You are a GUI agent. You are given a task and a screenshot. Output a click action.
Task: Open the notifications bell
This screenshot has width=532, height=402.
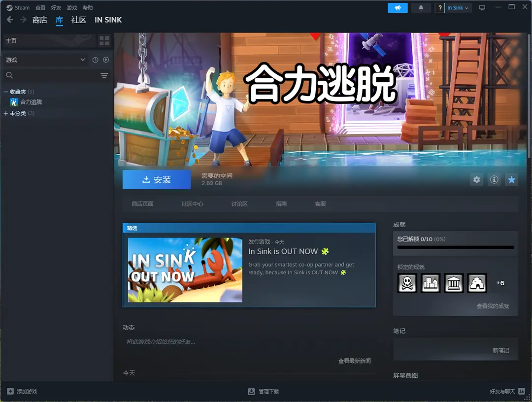(x=421, y=8)
